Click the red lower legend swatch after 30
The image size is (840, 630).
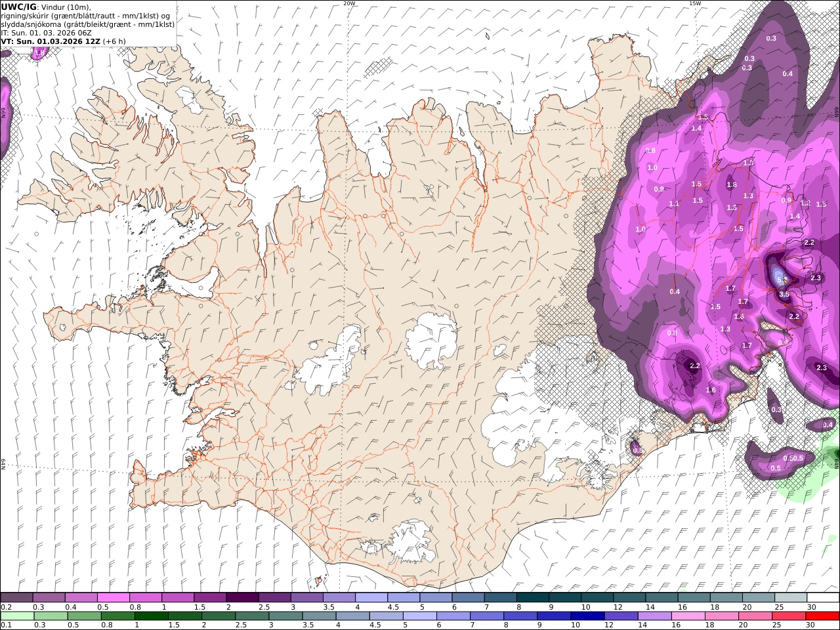(822, 616)
